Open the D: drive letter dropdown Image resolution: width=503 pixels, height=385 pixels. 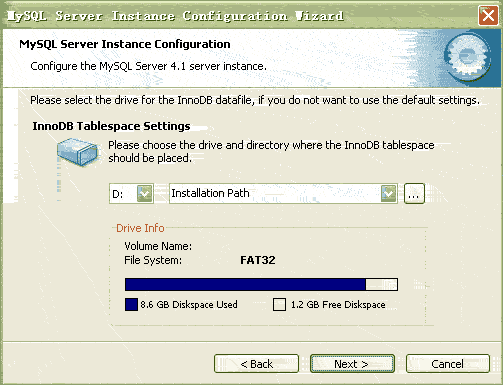pos(145,193)
